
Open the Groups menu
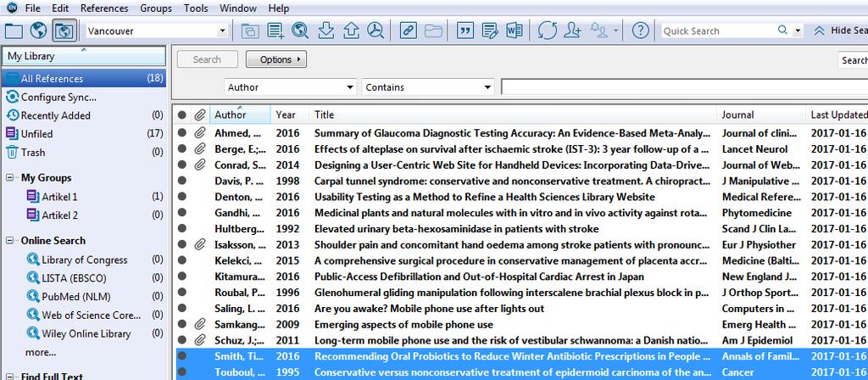pyautogui.click(x=156, y=8)
